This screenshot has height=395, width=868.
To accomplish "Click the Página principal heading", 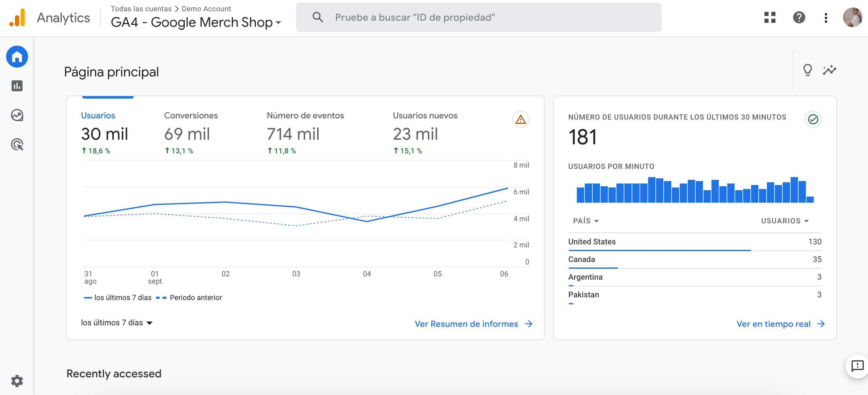I will (111, 72).
